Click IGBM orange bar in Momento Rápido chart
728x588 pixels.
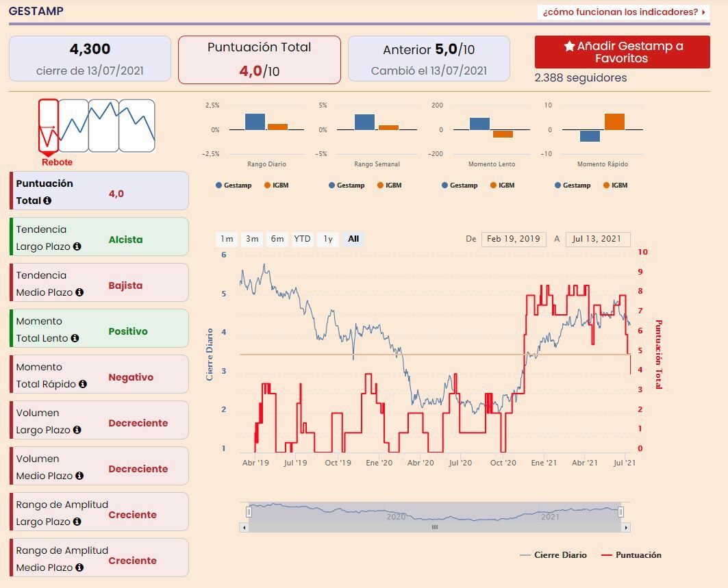(614, 122)
